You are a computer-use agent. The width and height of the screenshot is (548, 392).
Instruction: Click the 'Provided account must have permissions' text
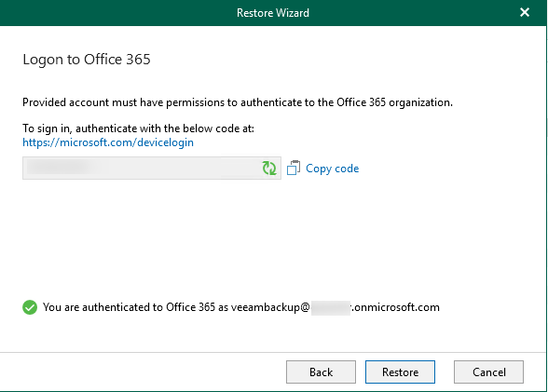click(x=238, y=102)
